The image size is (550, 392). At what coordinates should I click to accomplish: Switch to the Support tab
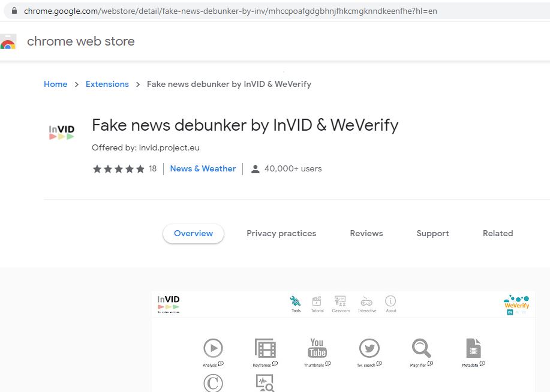[432, 233]
